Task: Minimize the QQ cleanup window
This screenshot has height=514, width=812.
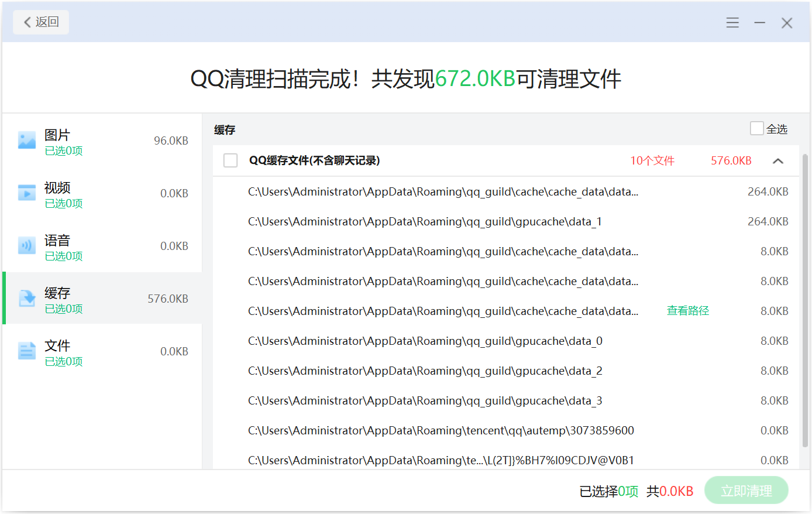Action: [760, 23]
